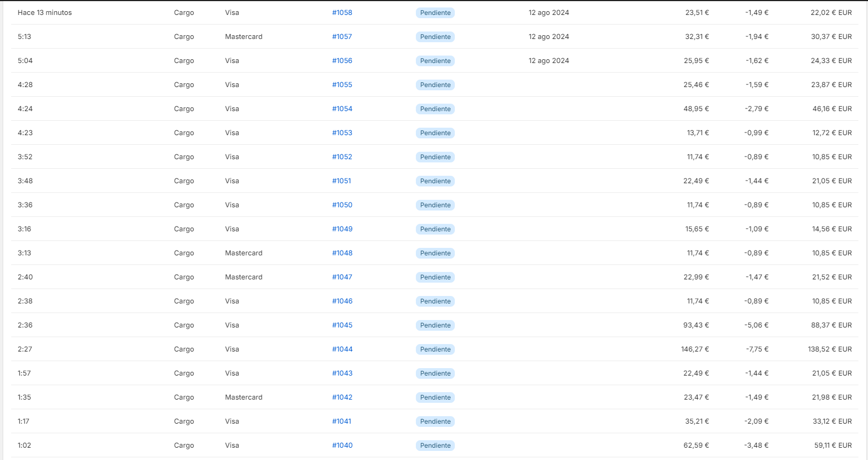Open order link #1047
868x460 pixels.
(x=342, y=277)
